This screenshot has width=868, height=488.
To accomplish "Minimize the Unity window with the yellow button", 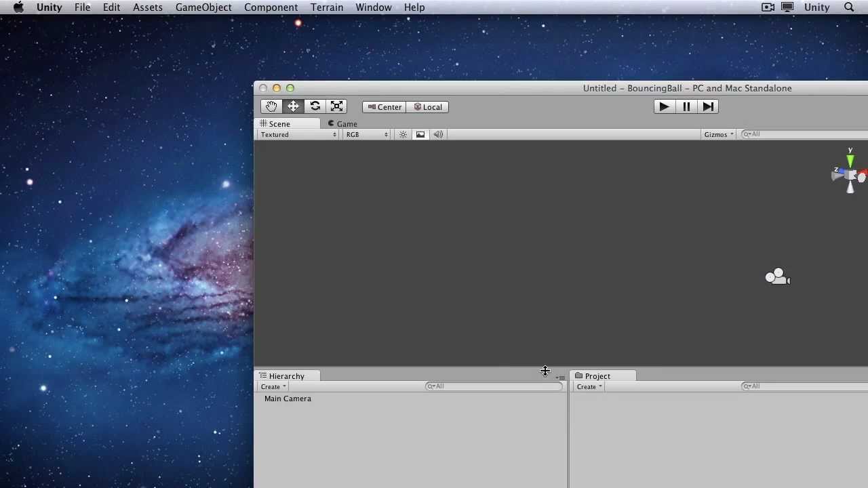I will click(x=277, y=88).
